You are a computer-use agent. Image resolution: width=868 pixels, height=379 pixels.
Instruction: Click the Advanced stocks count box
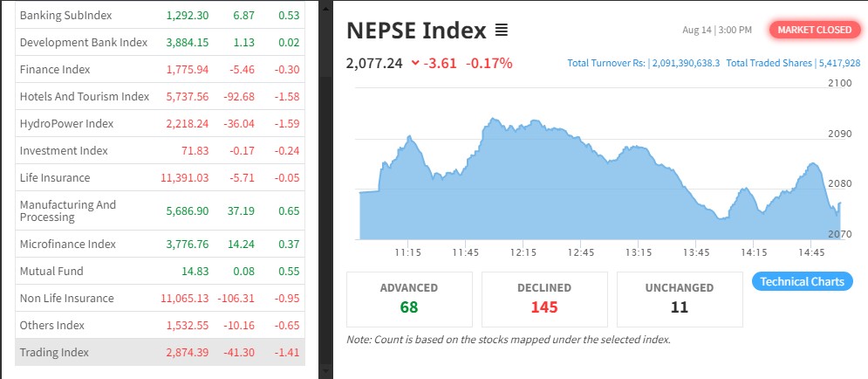click(409, 298)
